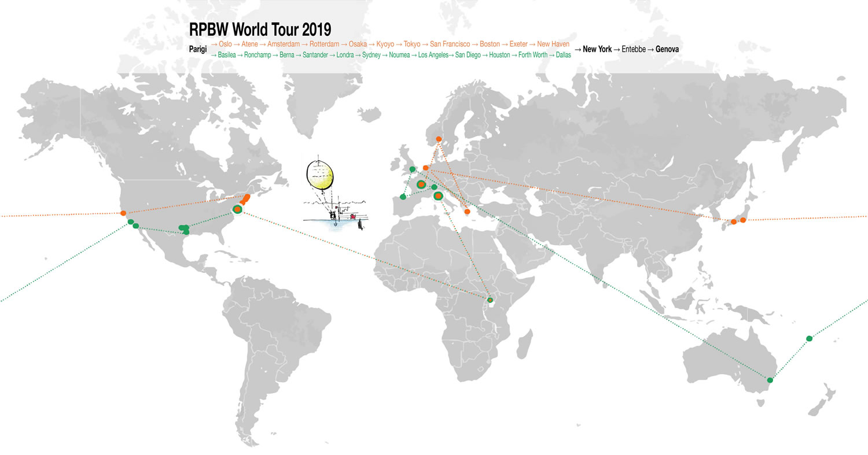Select the ringed Genova marker in Italy
Screen dimensions: 868x455
pos(438,196)
